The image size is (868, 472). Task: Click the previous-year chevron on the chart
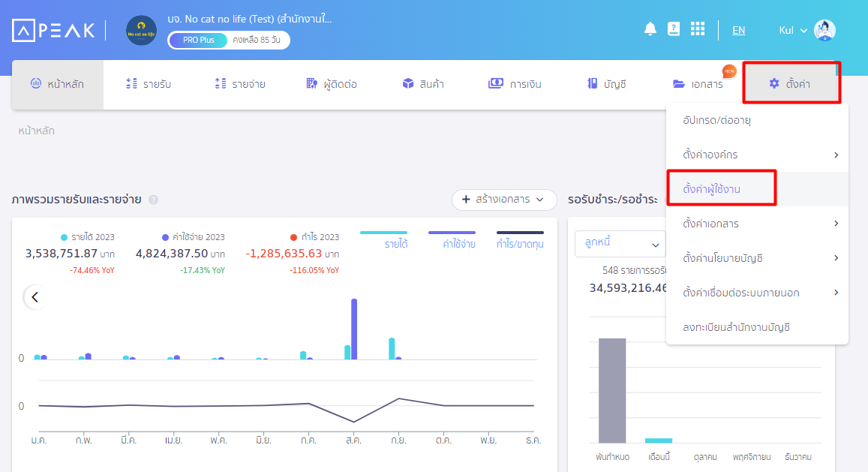[x=35, y=297]
